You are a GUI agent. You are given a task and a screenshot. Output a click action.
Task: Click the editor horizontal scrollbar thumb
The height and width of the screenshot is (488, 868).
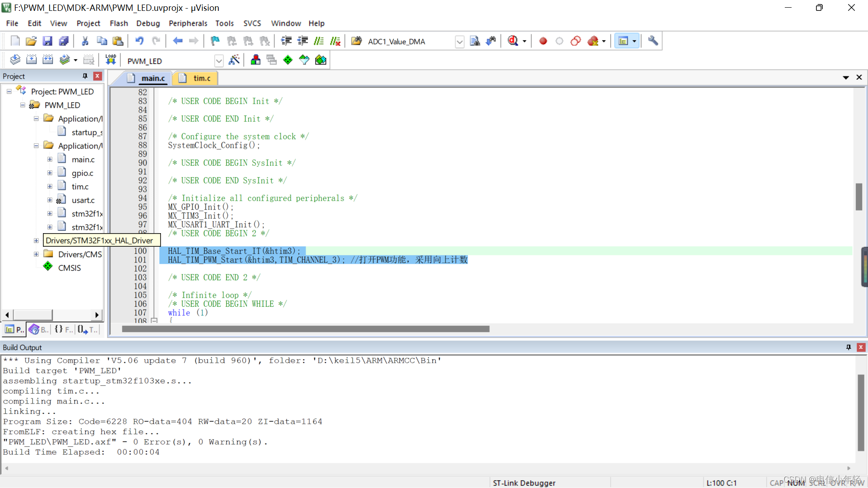pyautogui.click(x=305, y=329)
